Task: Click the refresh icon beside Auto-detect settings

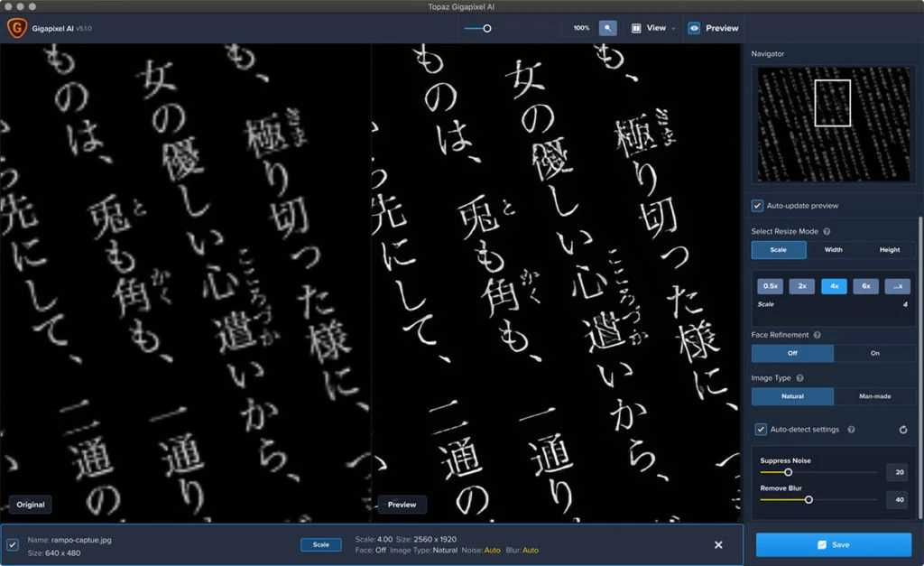Action: 903,429
